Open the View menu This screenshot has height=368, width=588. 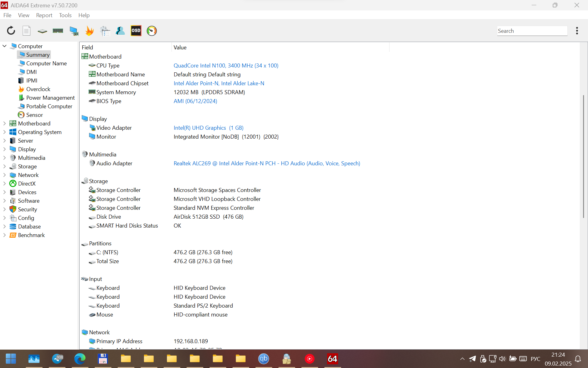(x=24, y=15)
